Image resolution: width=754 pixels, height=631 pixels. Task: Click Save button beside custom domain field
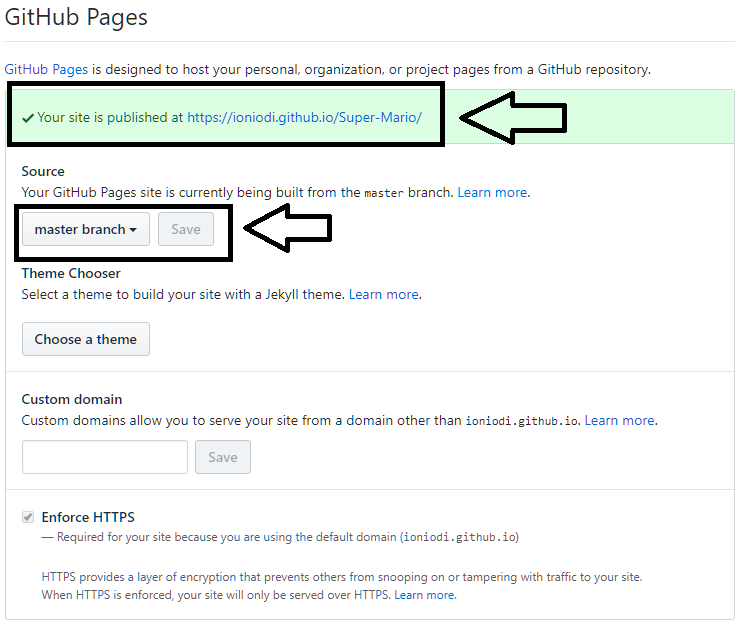click(x=223, y=457)
